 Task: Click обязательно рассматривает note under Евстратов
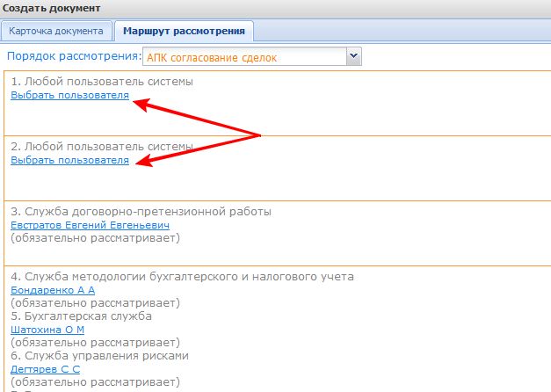94,238
